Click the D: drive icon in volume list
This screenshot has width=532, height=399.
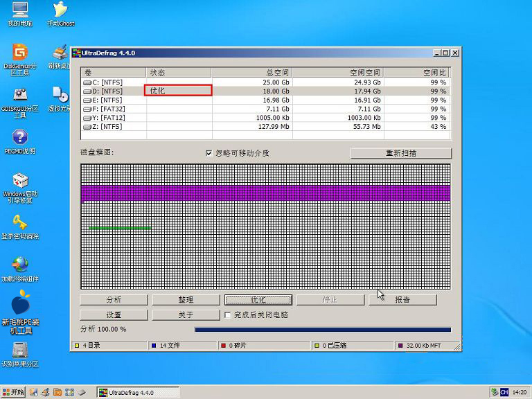[x=87, y=91]
